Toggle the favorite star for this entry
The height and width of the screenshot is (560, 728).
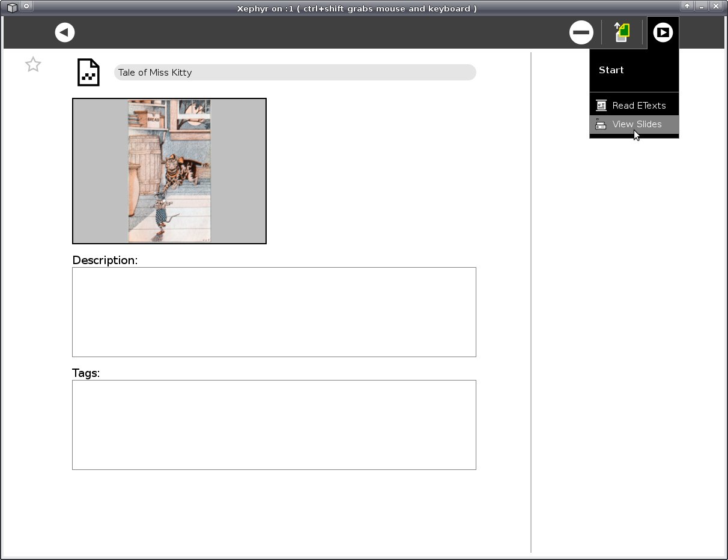tap(33, 65)
